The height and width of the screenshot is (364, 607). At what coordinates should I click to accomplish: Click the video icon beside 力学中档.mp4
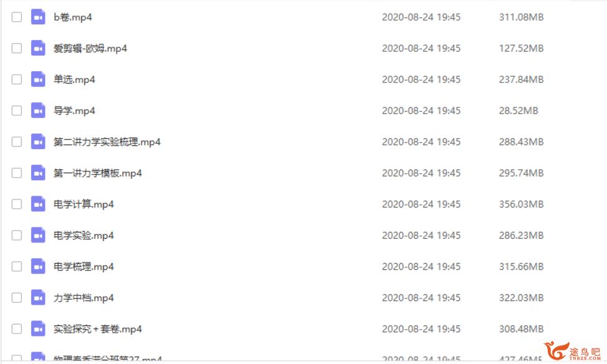pos(38,298)
